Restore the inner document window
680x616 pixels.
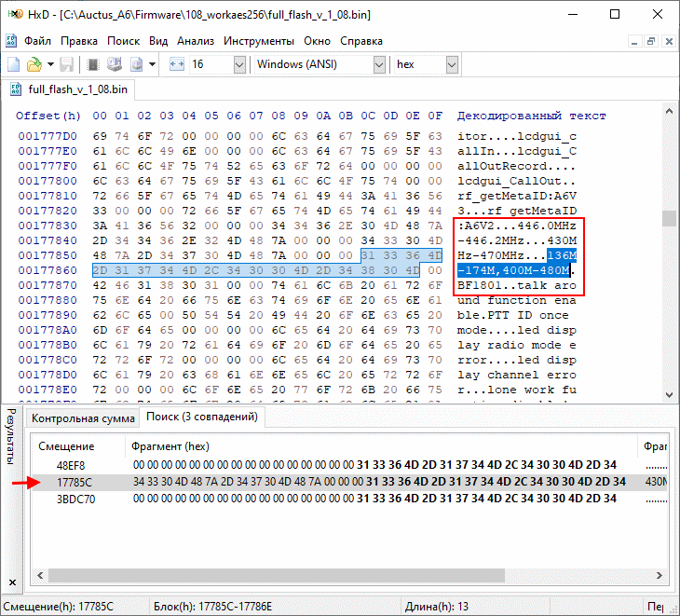(x=651, y=42)
